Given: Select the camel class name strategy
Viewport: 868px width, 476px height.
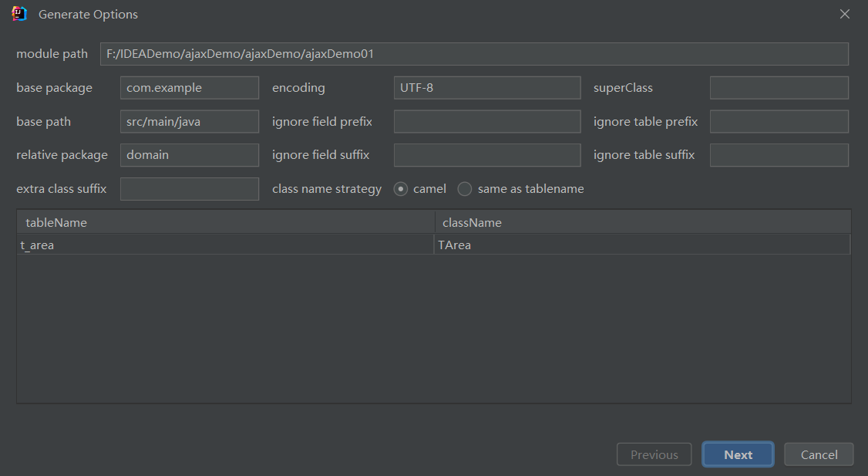Looking at the screenshot, I should (401, 189).
